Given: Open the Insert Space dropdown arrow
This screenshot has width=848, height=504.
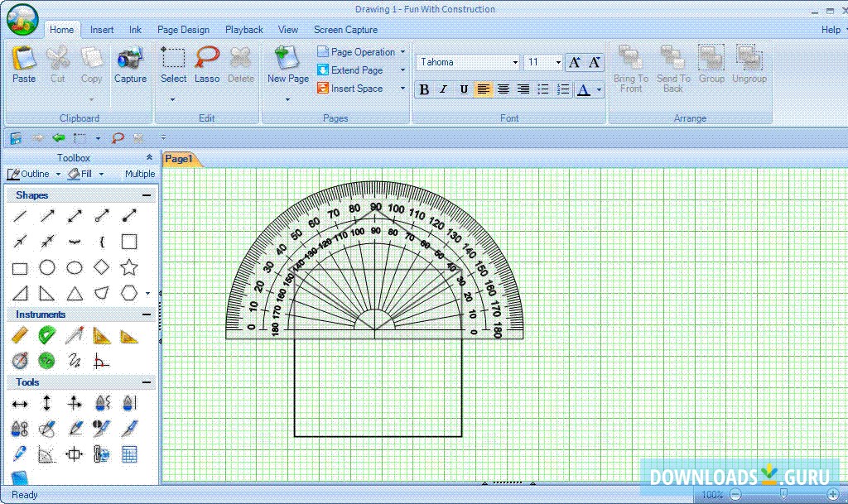Looking at the screenshot, I should [403, 89].
